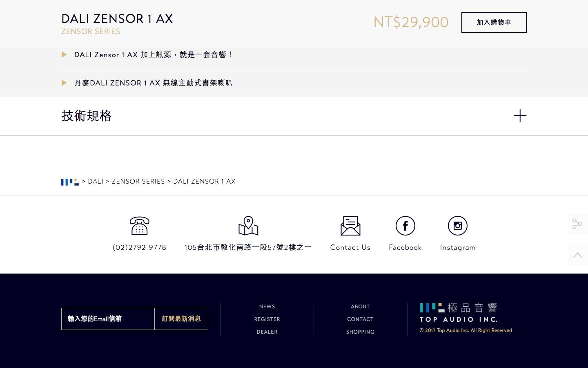The image size is (588, 368).
Task: Expand the "DALI Zensor 1 AX 加上訊源" article
Action: click(x=153, y=55)
